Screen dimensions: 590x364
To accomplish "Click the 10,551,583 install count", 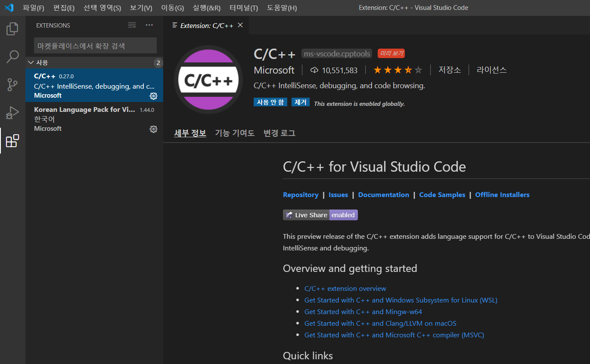I will pyautogui.click(x=339, y=70).
